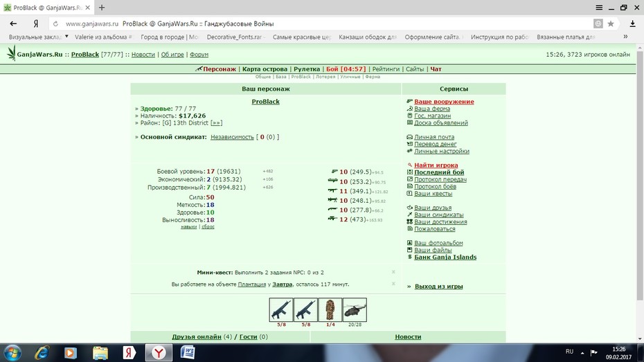
Task: Open Ваши квесты link
Action: point(433,193)
